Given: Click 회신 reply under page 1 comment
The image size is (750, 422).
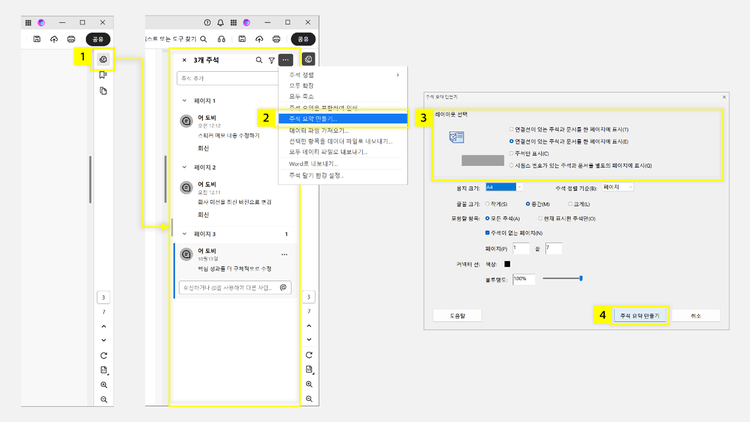Looking at the screenshot, I should 203,148.
